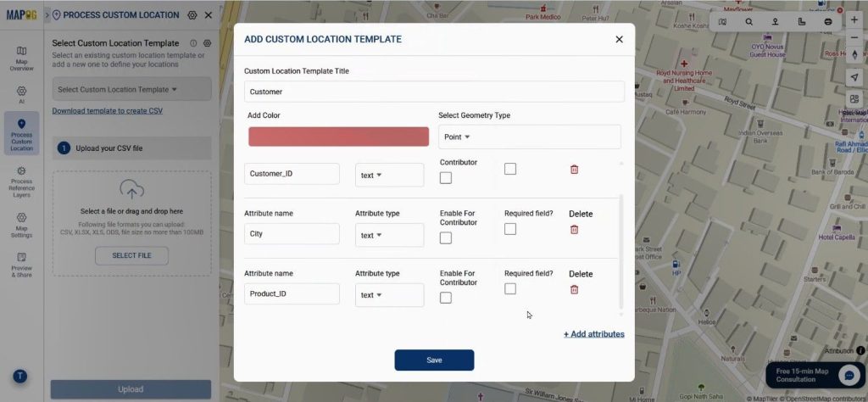Toggle Enable For Contributor for Product_ID
This screenshot has width=868, height=402.
pyautogui.click(x=446, y=298)
